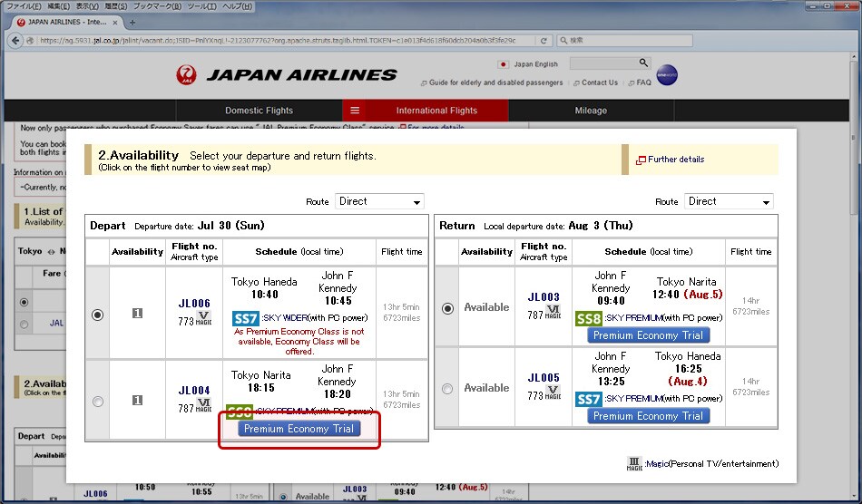Select the JL005 return flight radio button
Viewport: 862px width, 504px height.
tap(446, 389)
